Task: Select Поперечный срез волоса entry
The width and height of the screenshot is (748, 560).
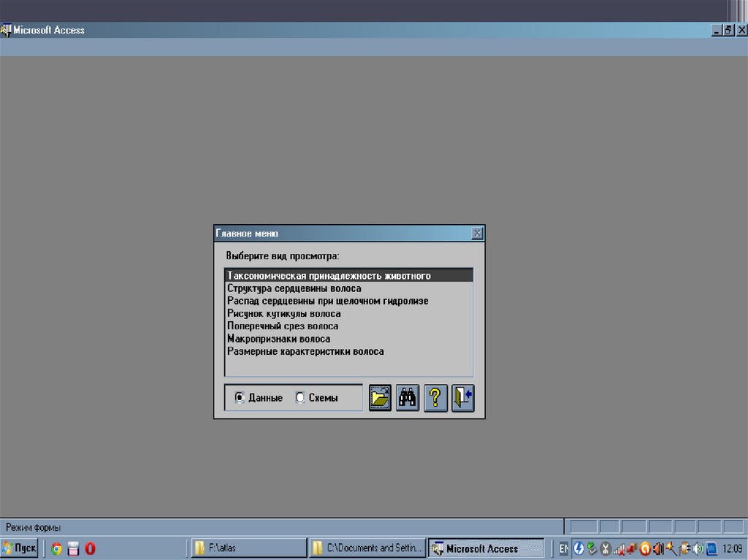Action: (348, 326)
